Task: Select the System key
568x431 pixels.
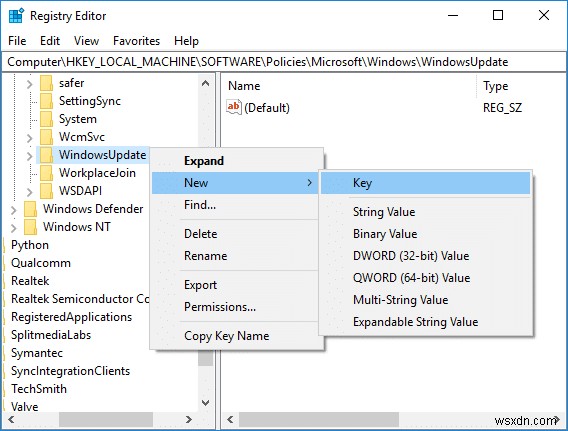Action: click(78, 119)
